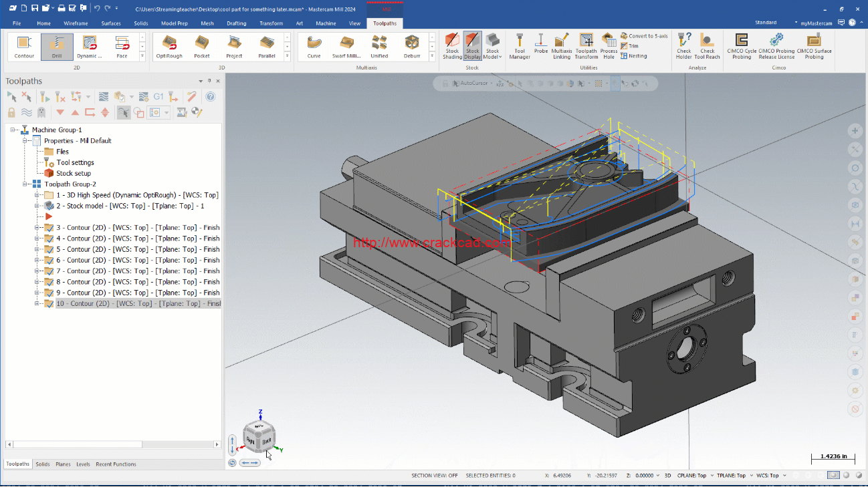The image size is (868, 487).
Task: Open the myMastercam link
Action: [817, 23]
